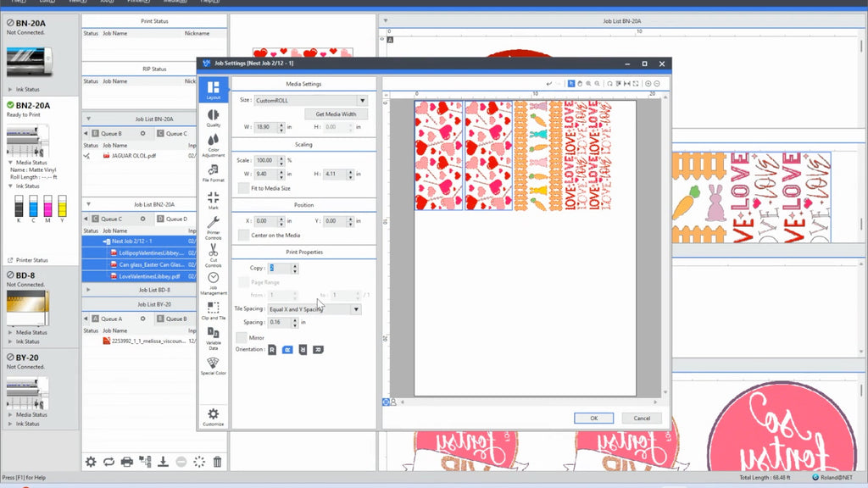The width and height of the screenshot is (868, 488).
Task: Open the Printer Controls wrench icon
Action: point(214,226)
